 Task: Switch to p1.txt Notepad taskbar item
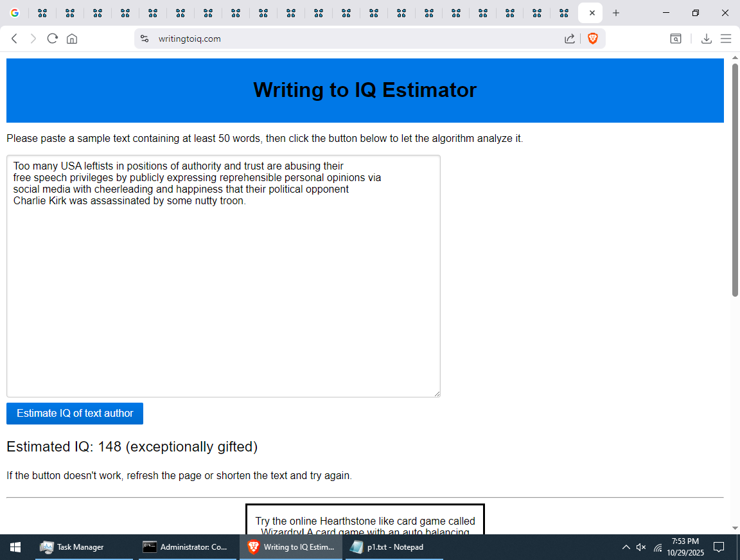pyautogui.click(x=394, y=547)
